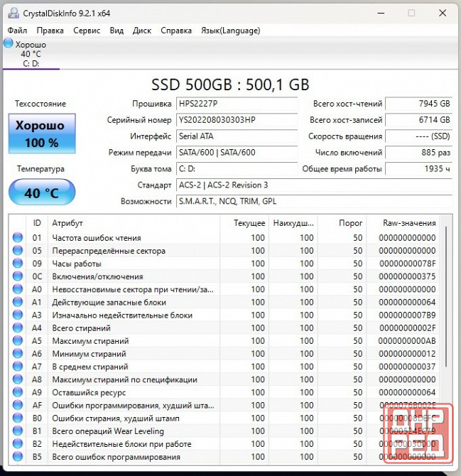Click the Хорошо 100 % health status button
Screen dimensions: 461x476
42,134
